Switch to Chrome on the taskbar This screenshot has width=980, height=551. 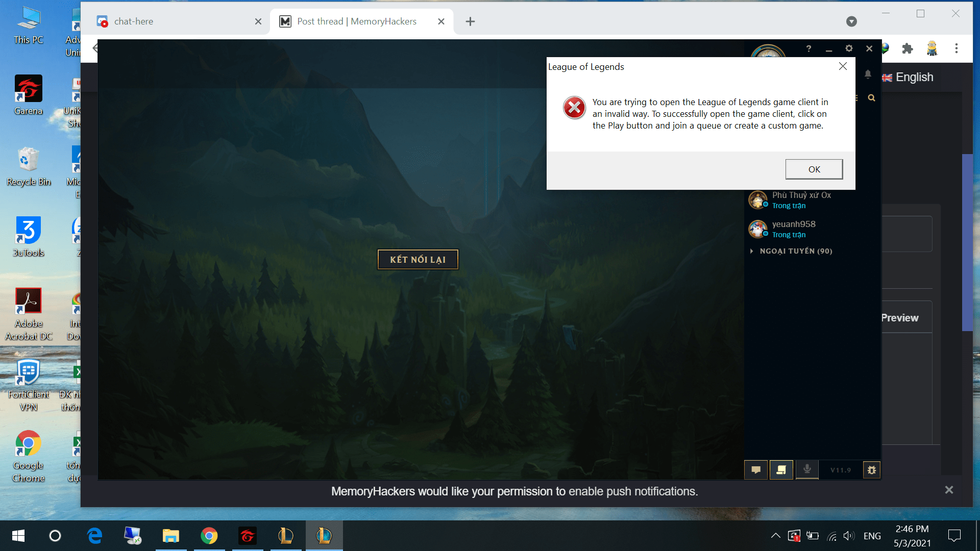pos(209,536)
